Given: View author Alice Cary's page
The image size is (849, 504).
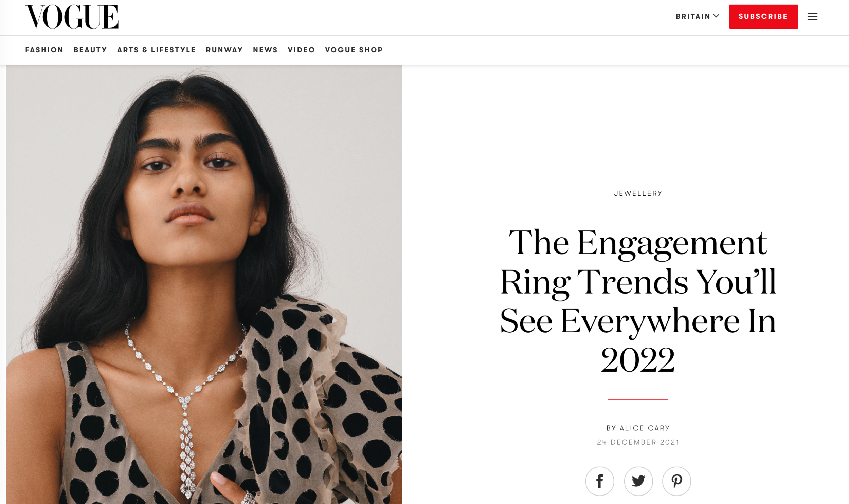Looking at the screenshot, I should (645, 428).
